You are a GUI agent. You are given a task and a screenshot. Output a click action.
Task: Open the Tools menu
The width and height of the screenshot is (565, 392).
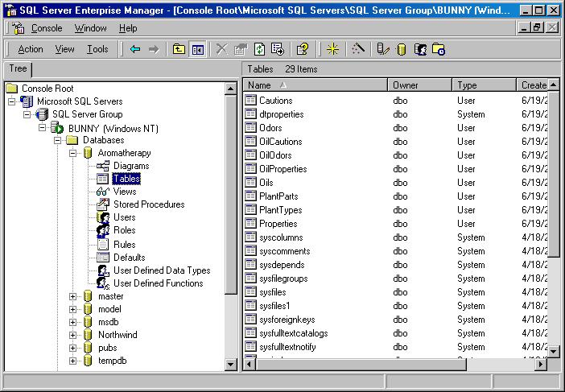(97, 49)
